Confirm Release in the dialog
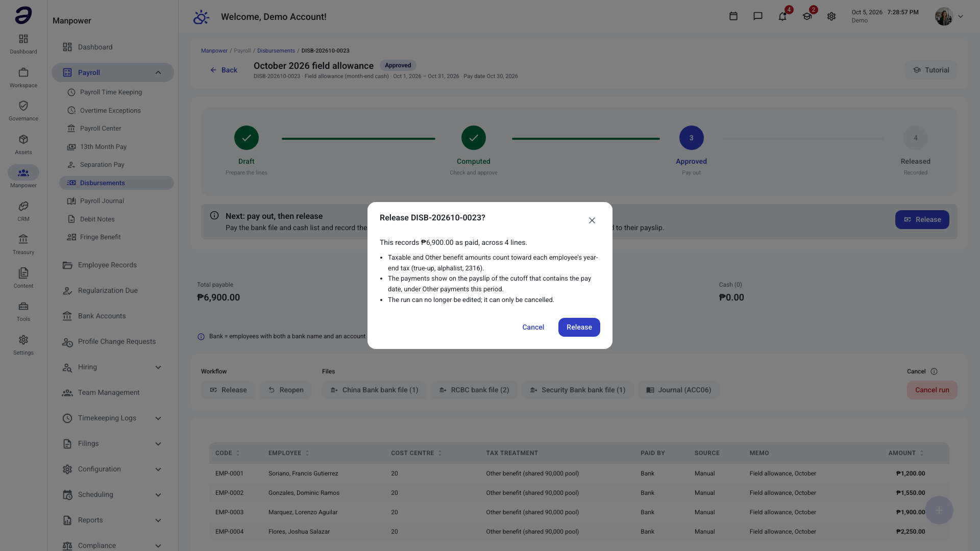Viewport: 980px width, 551px height. pos(579,328)
